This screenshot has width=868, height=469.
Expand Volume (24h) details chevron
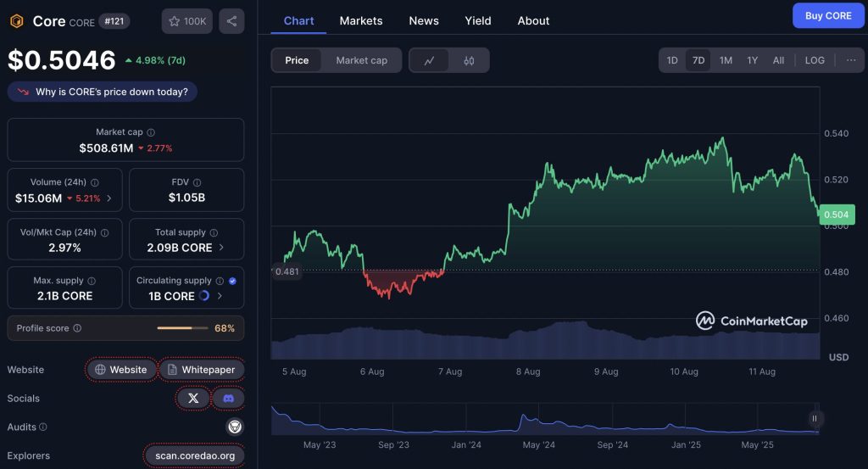click(x=109, y=198)
